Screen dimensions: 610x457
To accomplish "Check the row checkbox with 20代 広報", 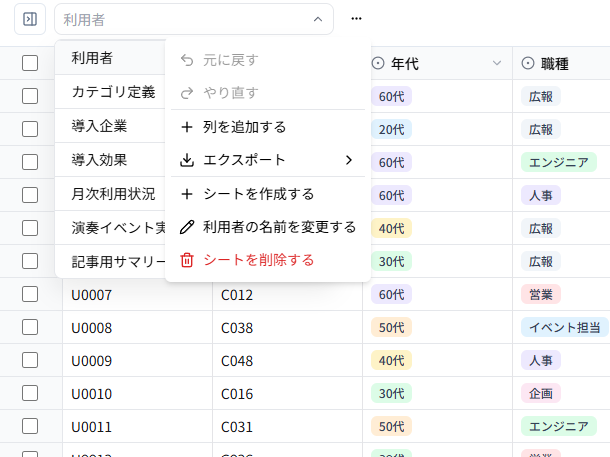I will (x=30, y=129).
